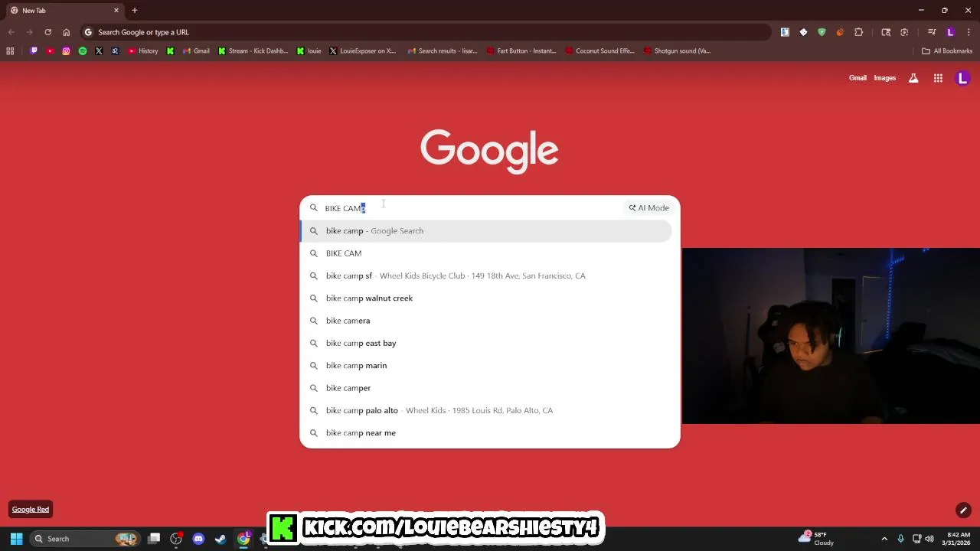Open Task View on the taskbar
The height and width of the screenshot is (551, 980).
pyautogui.click(x=154, y=539)
